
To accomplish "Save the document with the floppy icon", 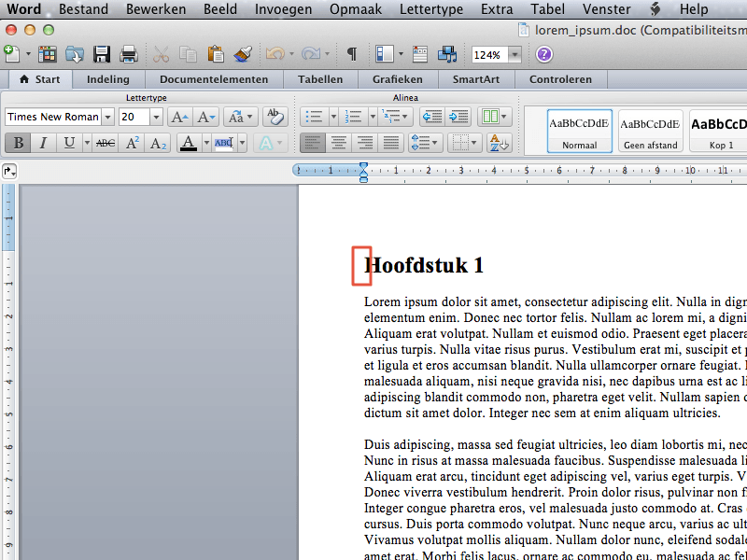I will 102,54.
